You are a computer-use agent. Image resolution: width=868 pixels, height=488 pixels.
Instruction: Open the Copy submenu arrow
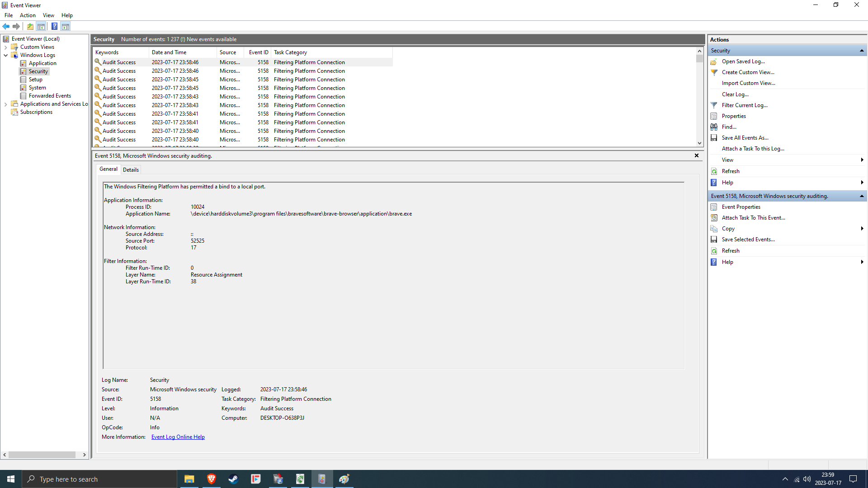[862, 229]
